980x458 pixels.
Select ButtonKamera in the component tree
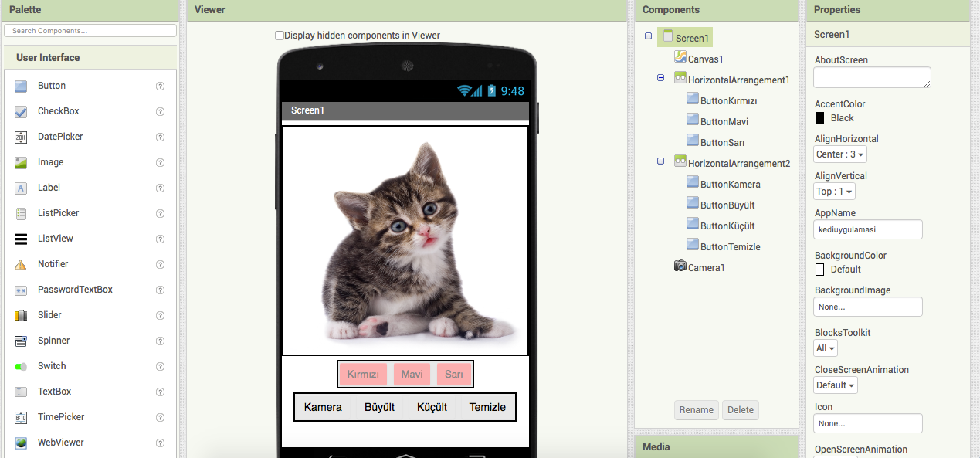pos(730,185)
